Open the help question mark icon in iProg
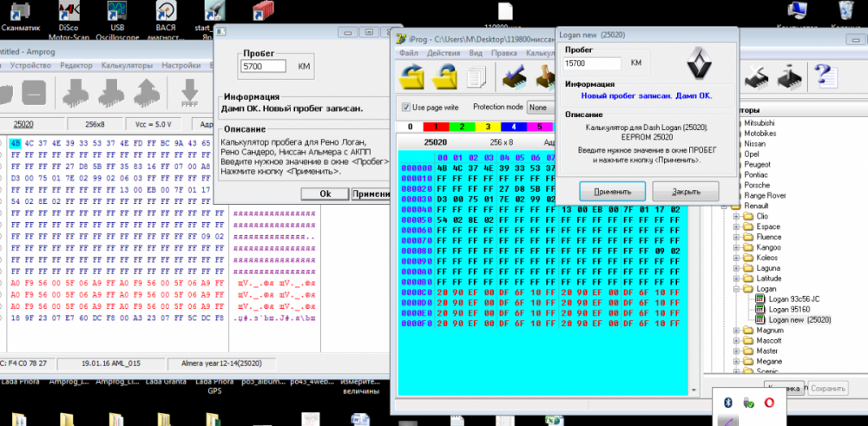The width and height of the screenshot is (868, 426). pyautogui.click(x=825, y=75)
